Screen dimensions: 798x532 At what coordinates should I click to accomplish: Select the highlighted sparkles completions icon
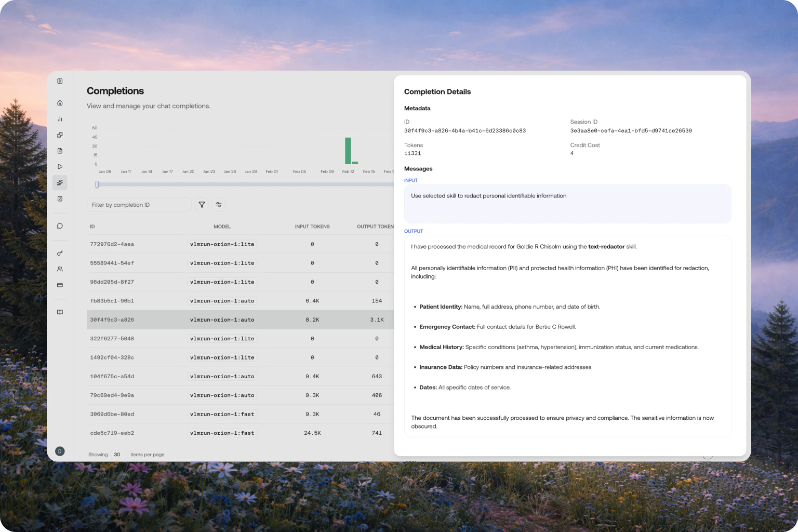pos(60,183)
